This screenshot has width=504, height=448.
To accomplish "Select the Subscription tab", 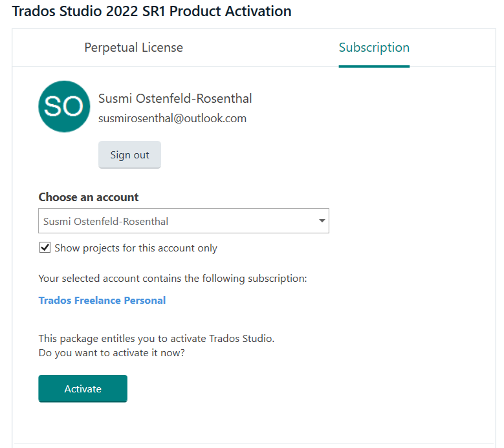I will coord(374,48).
